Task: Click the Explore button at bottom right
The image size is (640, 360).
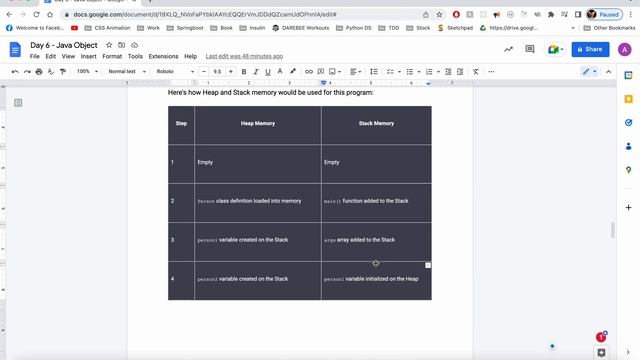Action: tap(601, 352)
